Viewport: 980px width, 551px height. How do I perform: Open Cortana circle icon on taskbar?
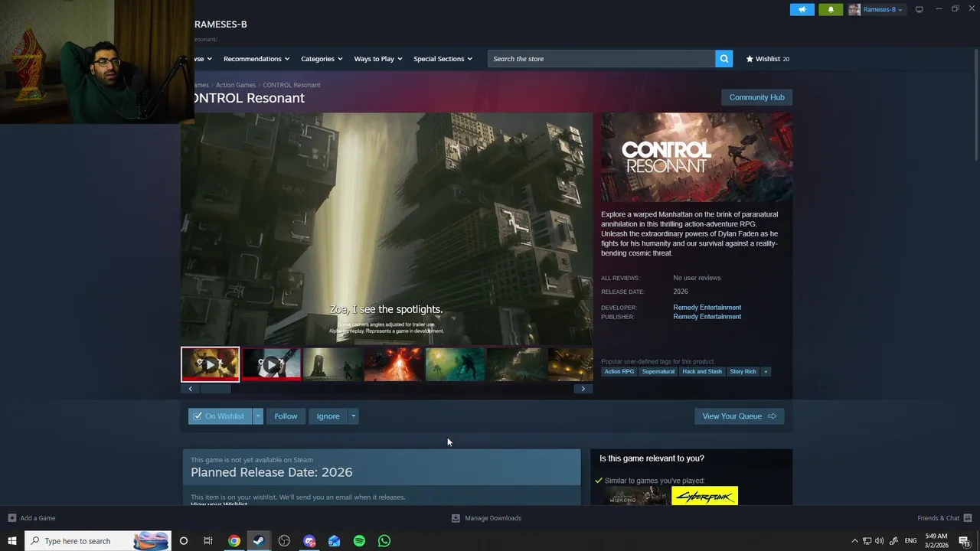click(184, 541)
